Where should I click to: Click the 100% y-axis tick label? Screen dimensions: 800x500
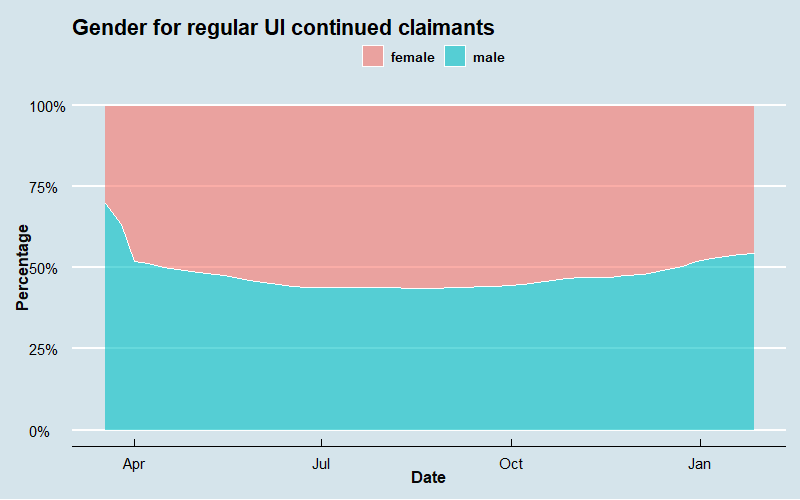48,106
